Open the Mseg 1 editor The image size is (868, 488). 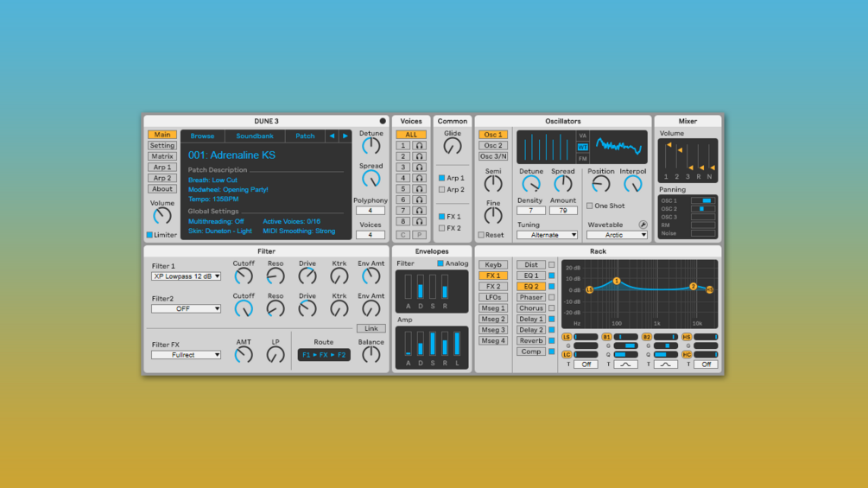coord(493,308)
